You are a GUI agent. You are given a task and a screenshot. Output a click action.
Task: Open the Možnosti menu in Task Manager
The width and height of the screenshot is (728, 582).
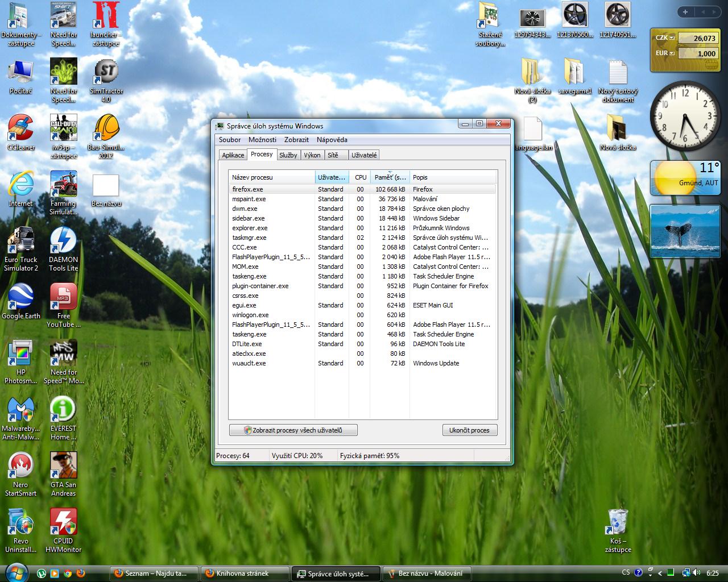pyautogui.click(x=262, y=140)
